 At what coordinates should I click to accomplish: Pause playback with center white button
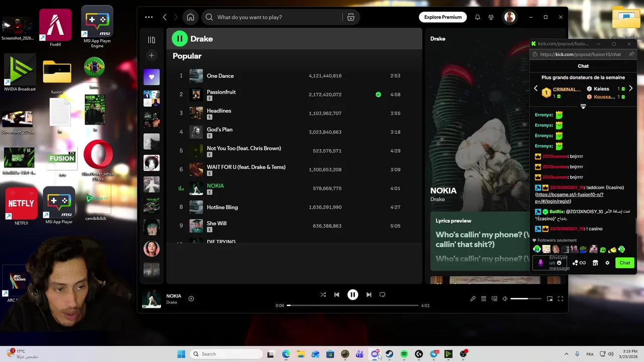(x=353, y=295)
